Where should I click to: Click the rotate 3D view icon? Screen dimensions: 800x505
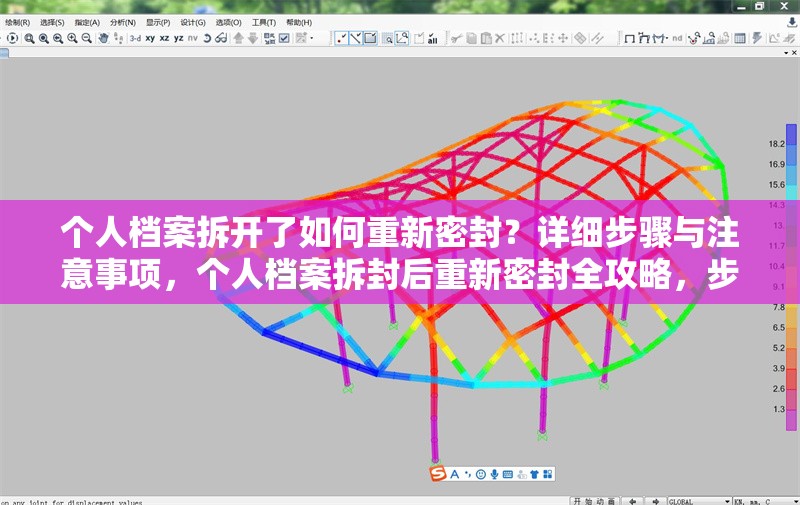[207, 38]
